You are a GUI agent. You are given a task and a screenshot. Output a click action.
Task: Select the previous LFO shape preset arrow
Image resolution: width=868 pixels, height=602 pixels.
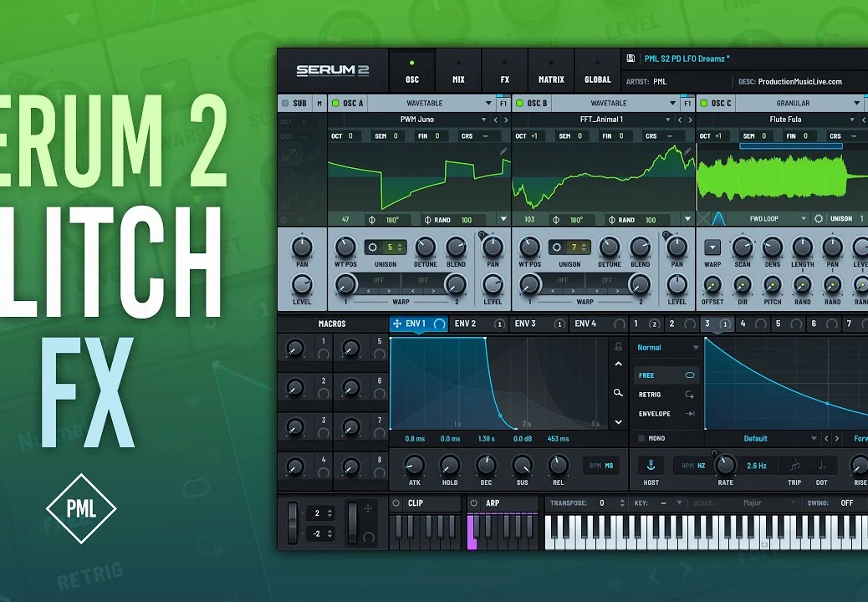point(826,439)
